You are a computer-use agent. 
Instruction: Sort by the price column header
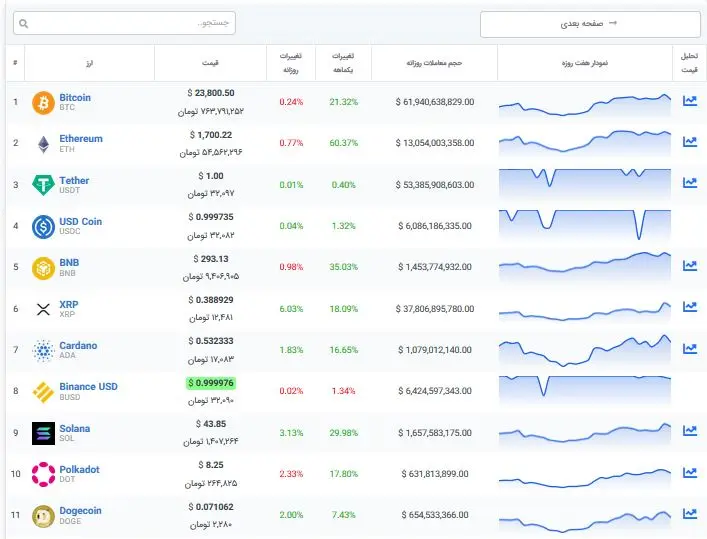210,63
